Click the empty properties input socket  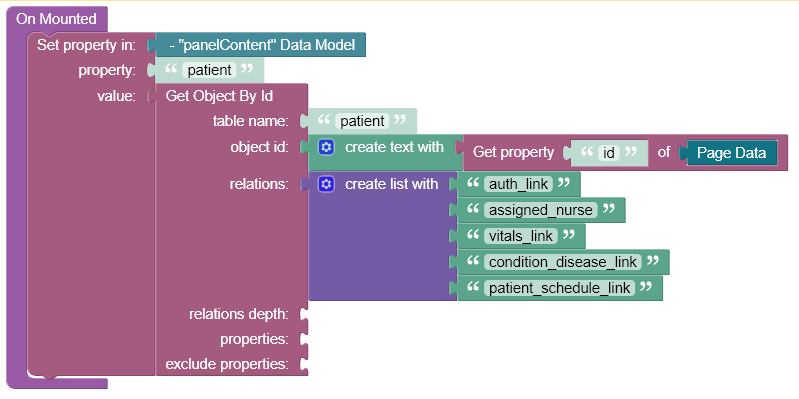pyautogui.click(x=304, y=339)
